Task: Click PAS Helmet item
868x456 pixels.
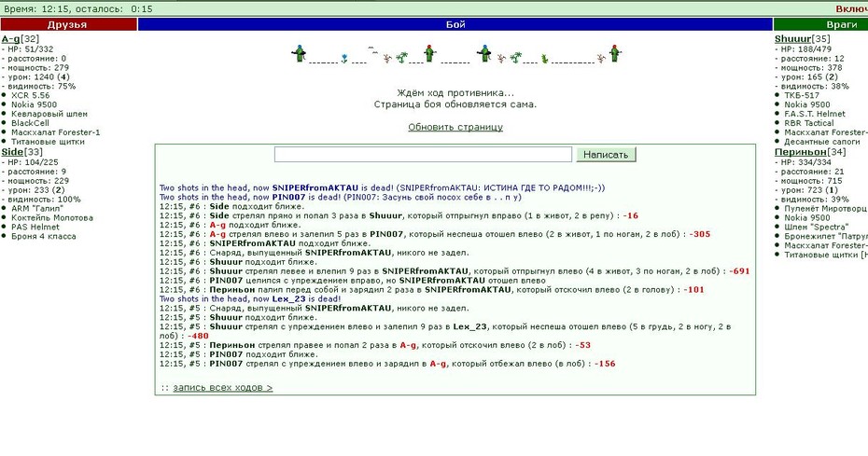Action: pyautogui.click(x=35, y=227)
